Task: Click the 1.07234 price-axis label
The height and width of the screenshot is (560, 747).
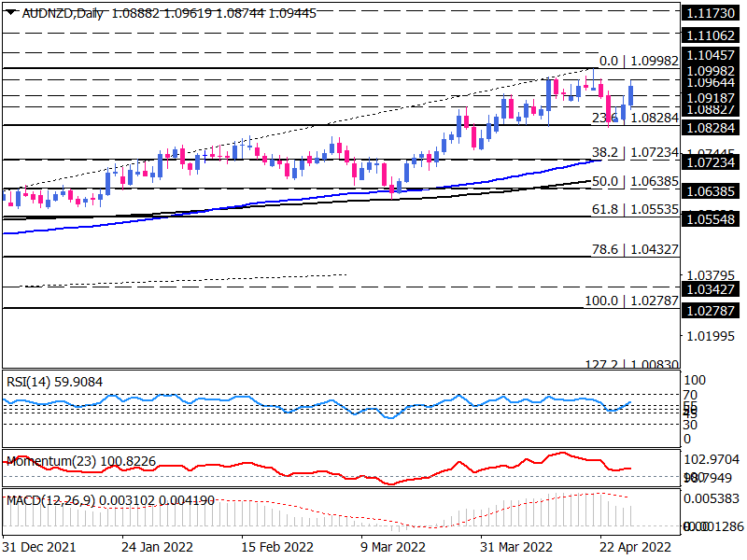Action: (711, 161)
